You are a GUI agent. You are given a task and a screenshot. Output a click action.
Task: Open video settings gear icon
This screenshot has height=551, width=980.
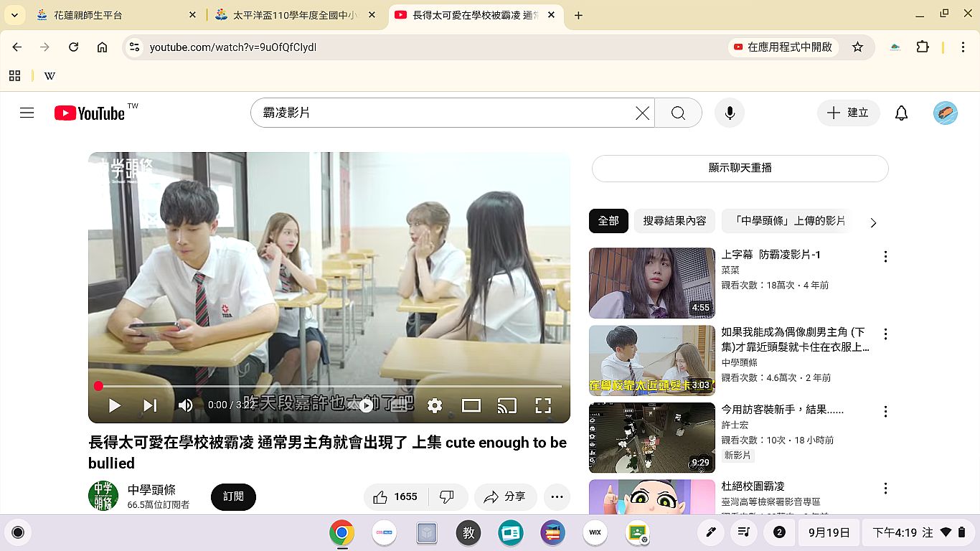(435, 405)
